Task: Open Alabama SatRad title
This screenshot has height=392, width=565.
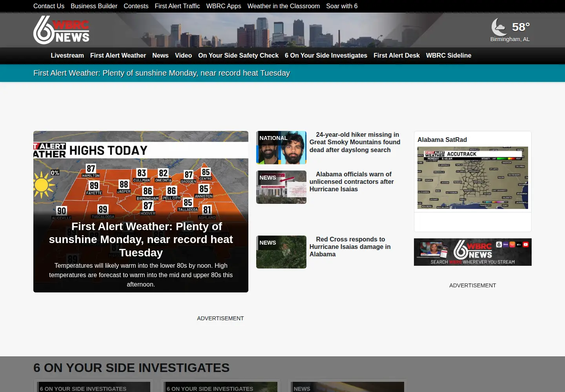Action: pyautogui.click(x=442, y=140)
